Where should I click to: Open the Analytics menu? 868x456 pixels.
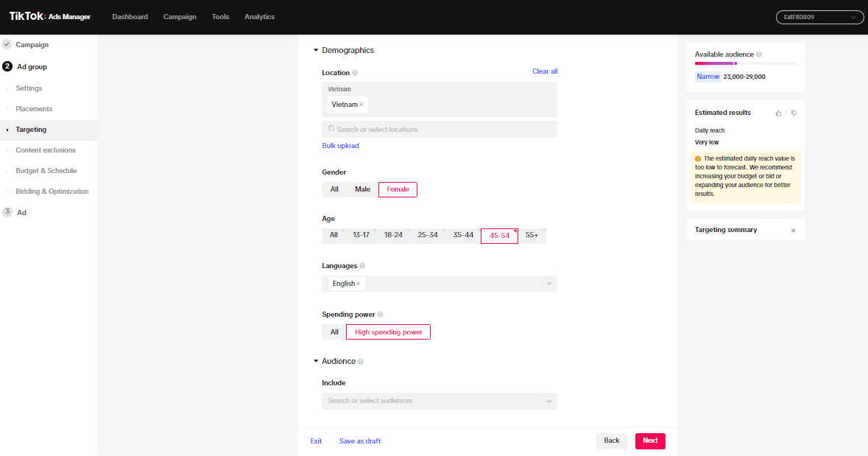tap(260, 17)
